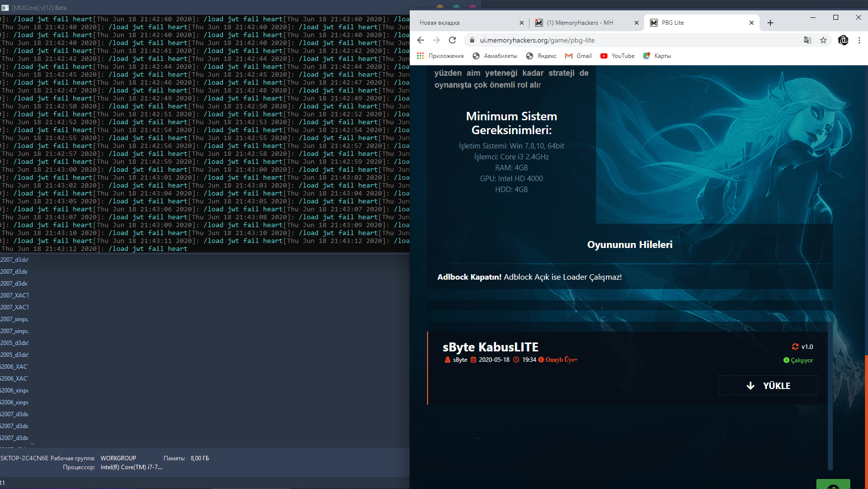Image resolution: width=868 pixels, height=489 pixels.
Task: Click the Oyununun Hileleri heading
Action: (x=630, y=244)
